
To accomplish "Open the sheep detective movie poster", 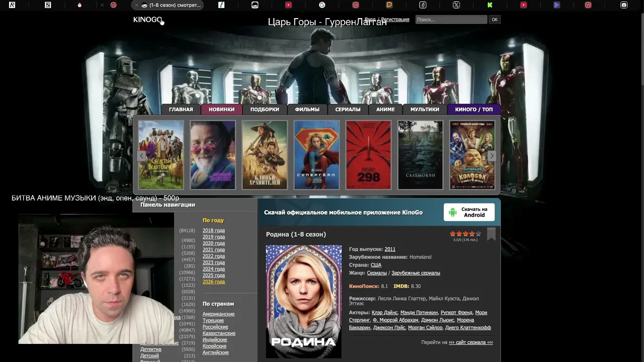I will click(161, 155).
